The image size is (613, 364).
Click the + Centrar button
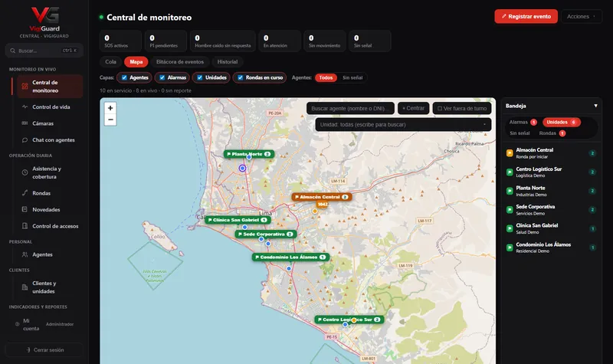click(x=413, y=108)
